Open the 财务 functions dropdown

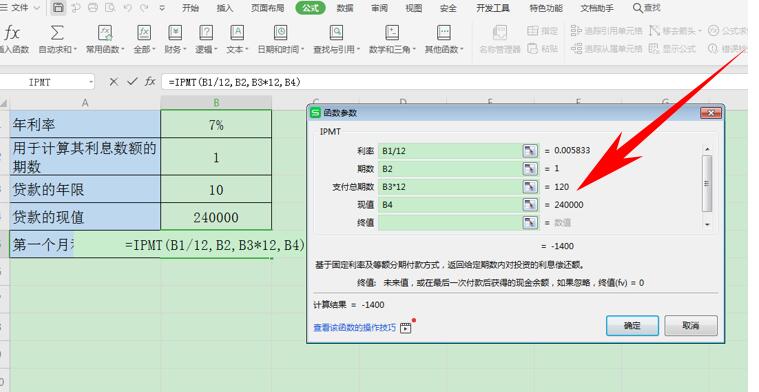pos(175,49)
